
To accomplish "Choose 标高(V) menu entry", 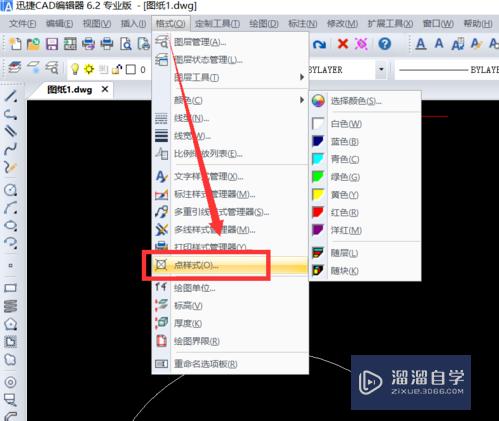I will click(x=230, y=305).
